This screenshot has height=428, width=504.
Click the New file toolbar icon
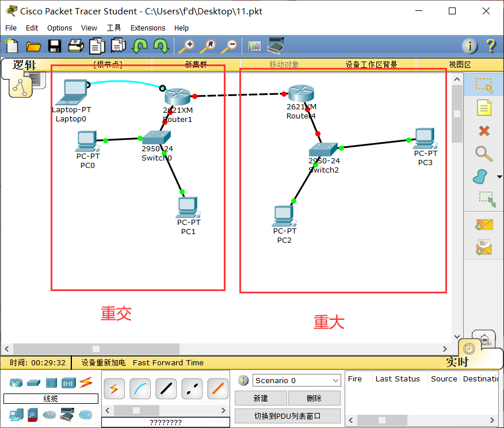(12, 45)
